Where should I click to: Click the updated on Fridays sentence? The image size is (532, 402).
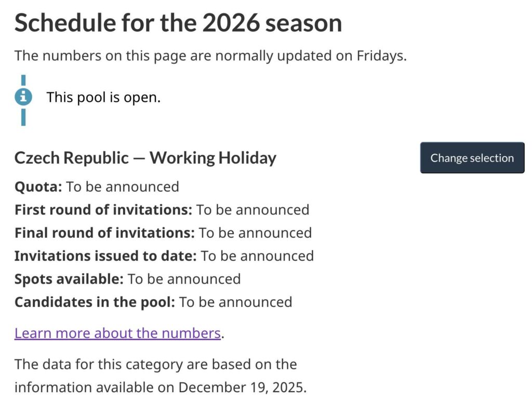210,56
